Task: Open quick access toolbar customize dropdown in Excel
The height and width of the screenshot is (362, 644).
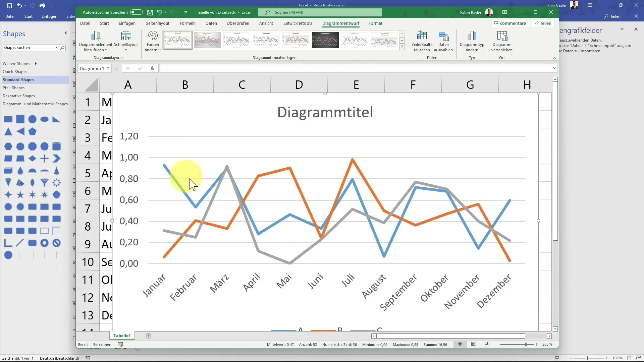Action: [x=185, y=12]
